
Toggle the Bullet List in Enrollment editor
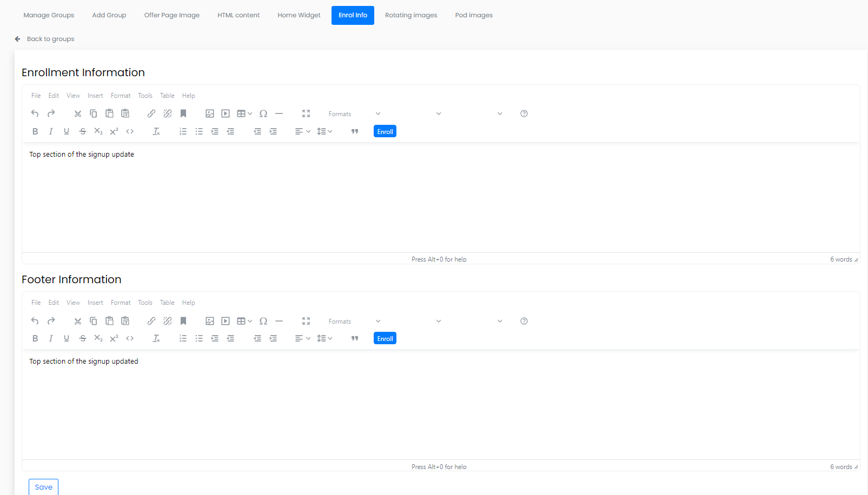pyautogui.click(x=198, y=131)
